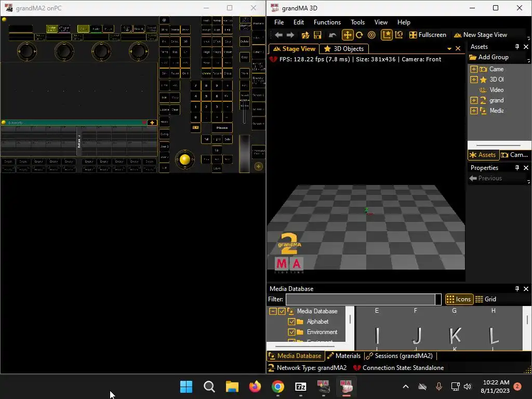Image resolution: width=532 pixels, height=399 pixels.
Task: Select the letter K model thumbnail
Action: point(455,336)
